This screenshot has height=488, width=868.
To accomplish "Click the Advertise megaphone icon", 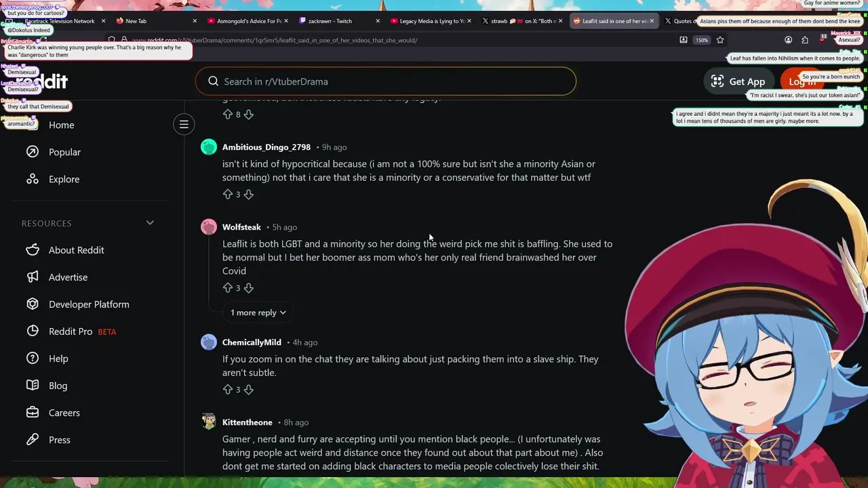I will 33,277.
